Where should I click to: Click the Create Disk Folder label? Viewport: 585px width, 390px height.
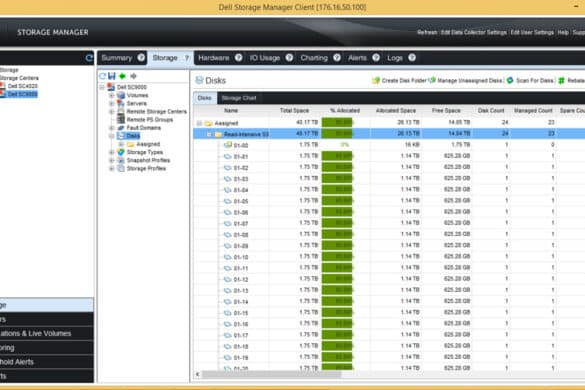[x=404, y=81]
